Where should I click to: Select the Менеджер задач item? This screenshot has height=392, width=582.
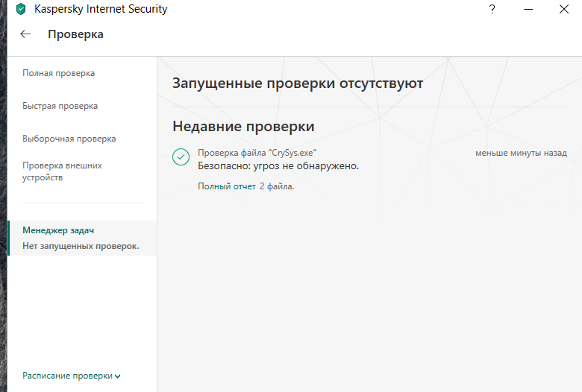59,230
